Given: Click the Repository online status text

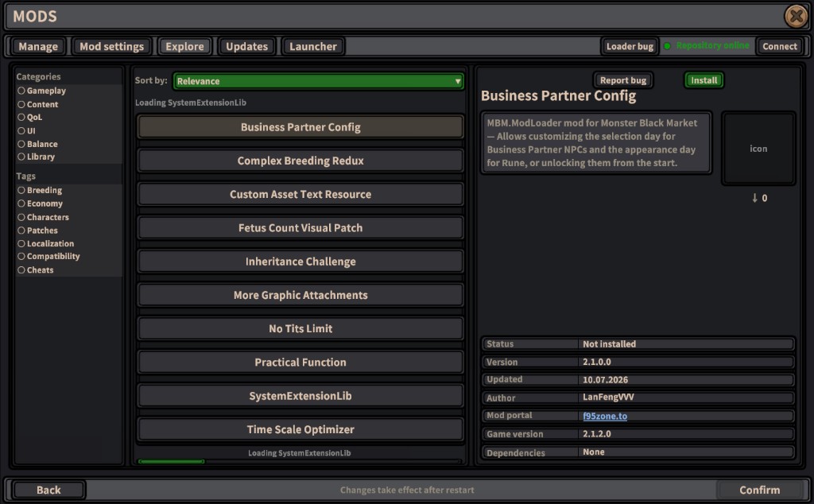Looking at the screenshot, I should tap(713, 45).
